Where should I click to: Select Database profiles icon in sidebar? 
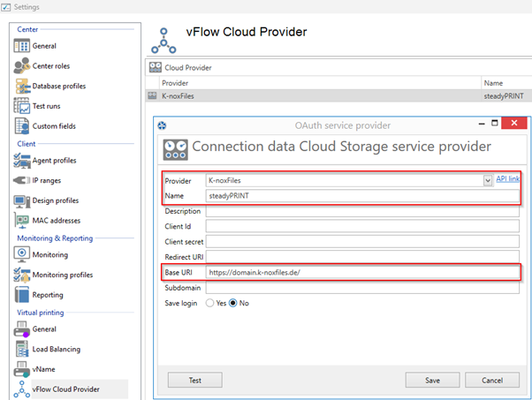[22, 86]
